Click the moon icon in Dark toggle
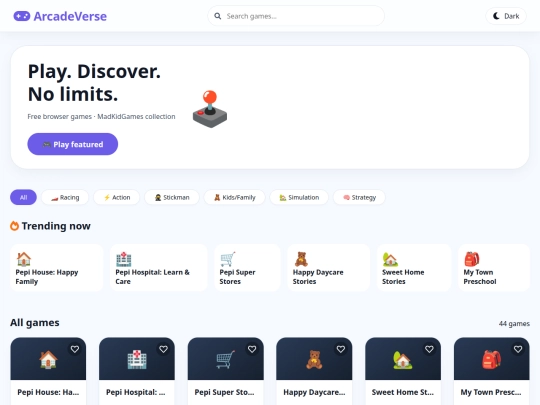Screen dimensions: 540x405 pos(496,16)
